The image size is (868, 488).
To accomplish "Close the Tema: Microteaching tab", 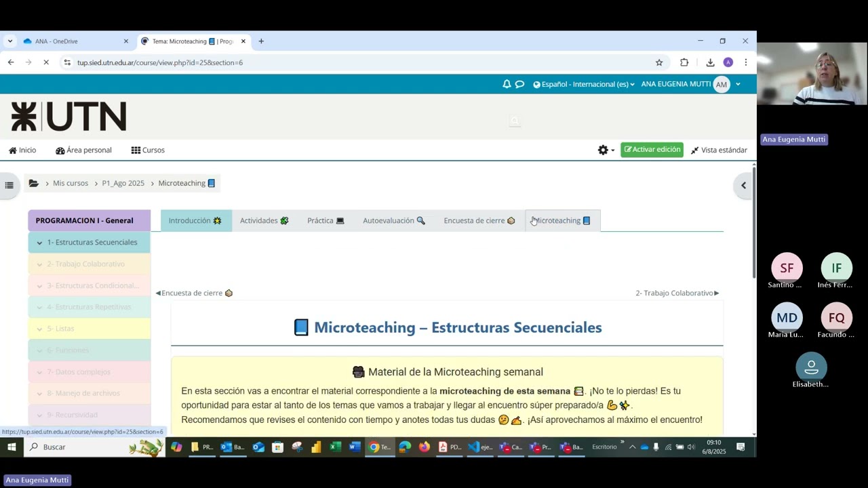I will coord(243,41).
